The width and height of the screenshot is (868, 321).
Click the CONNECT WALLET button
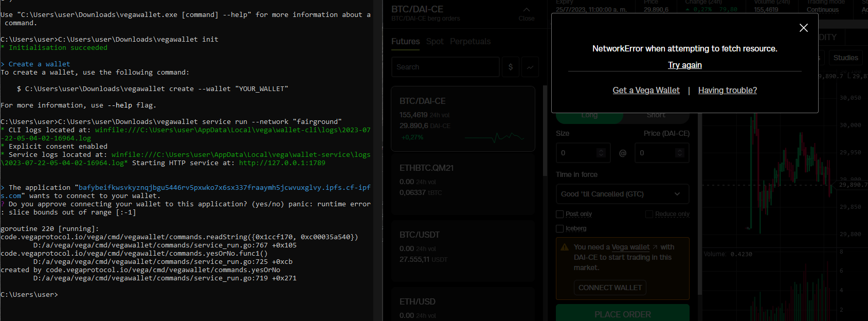click(610, 288)
